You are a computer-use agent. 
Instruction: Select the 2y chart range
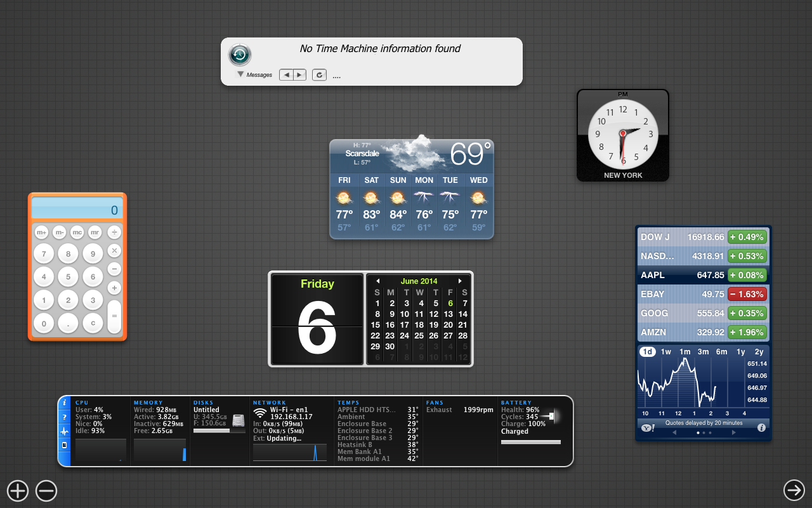pos(759,352)
